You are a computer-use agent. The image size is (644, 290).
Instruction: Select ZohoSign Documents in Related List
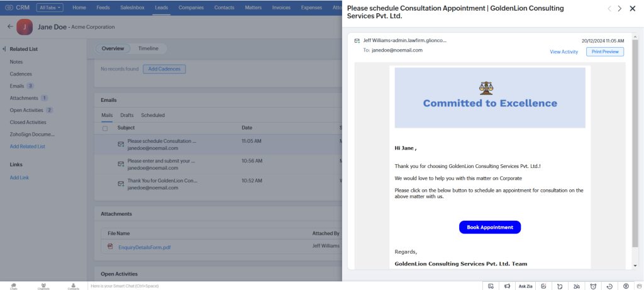point(32,135)
